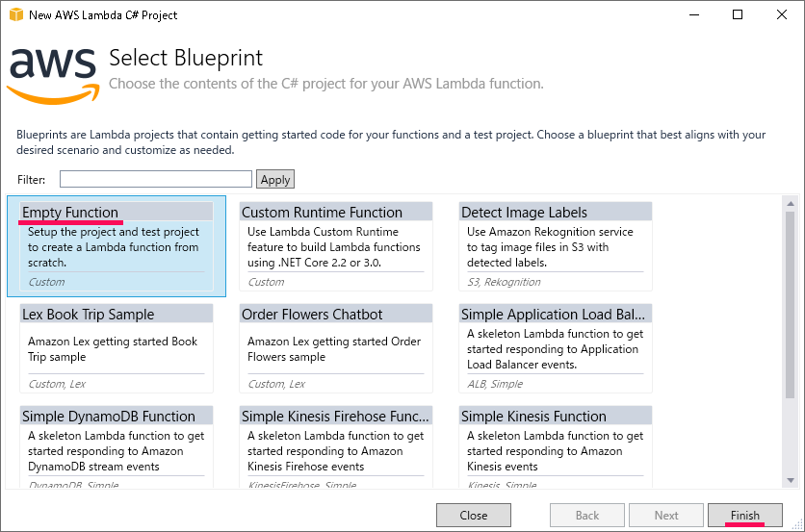
Task: Click the package icon in the title bar
Action: [x=16, y=14]
